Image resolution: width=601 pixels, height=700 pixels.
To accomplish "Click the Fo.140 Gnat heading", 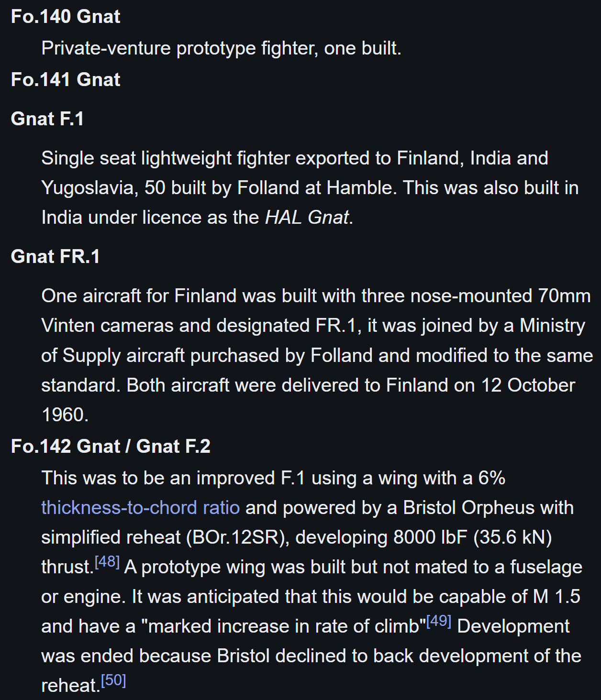I will pos(66,17).
